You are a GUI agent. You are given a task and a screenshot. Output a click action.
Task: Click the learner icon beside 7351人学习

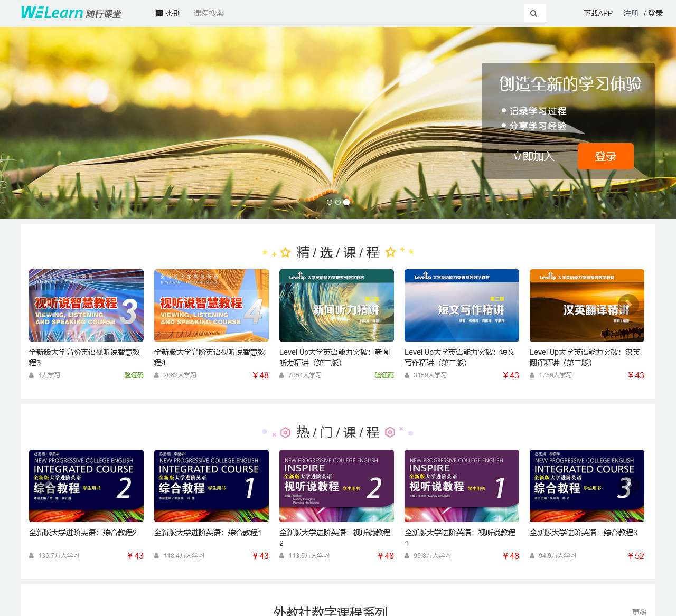[x=281, y=375]
